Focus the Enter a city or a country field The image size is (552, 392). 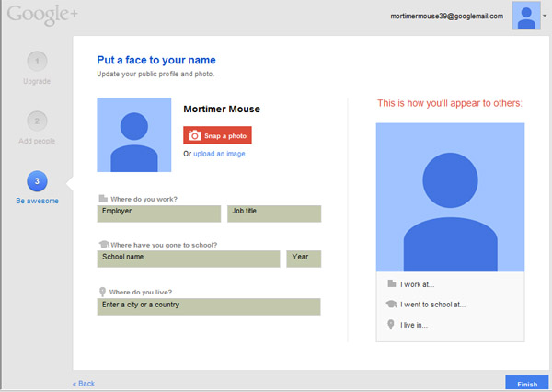(209, 306)
